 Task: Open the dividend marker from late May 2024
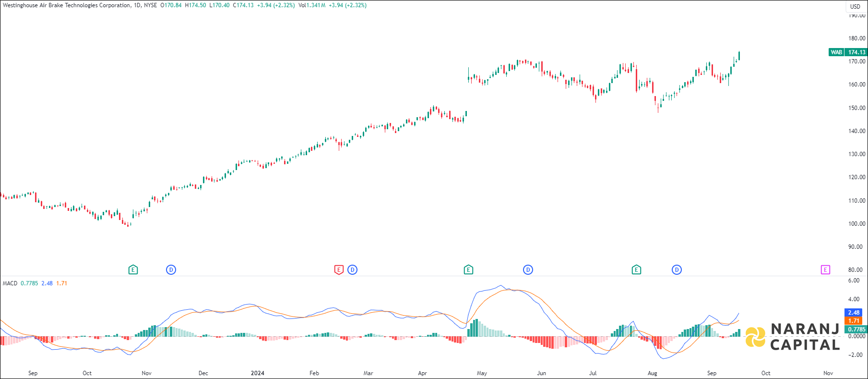click(x=528, y=270)
